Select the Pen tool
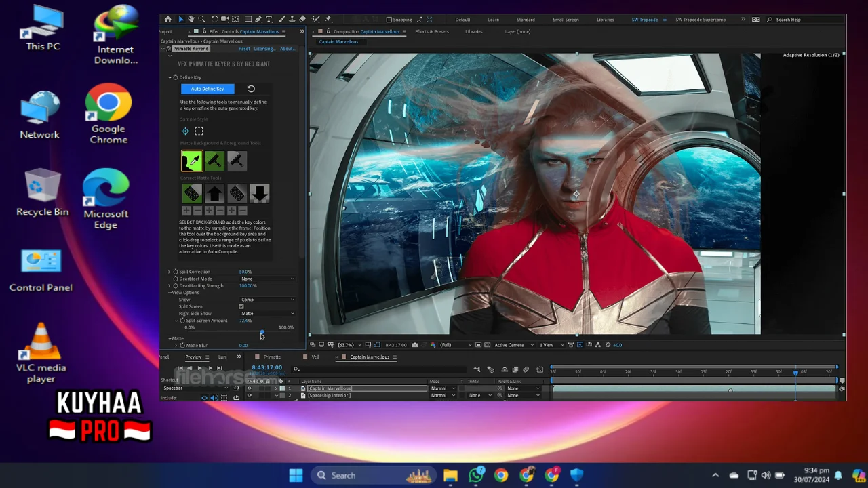 (258, 19)
